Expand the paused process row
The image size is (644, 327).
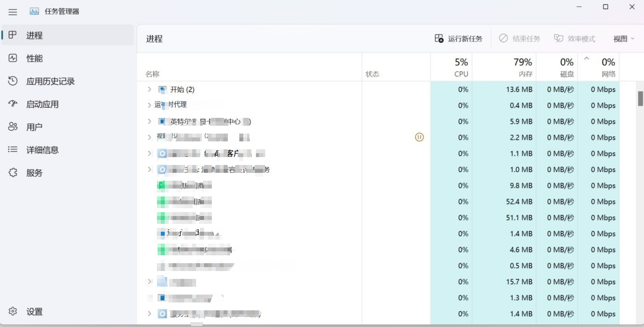149,137
